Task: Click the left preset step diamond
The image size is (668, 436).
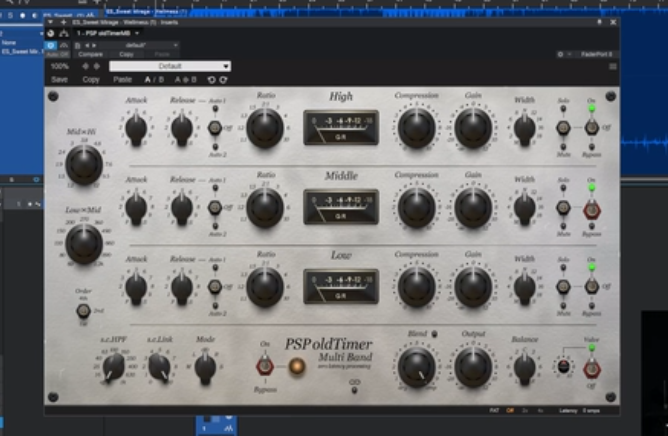Action: click(x=86, y=66)
